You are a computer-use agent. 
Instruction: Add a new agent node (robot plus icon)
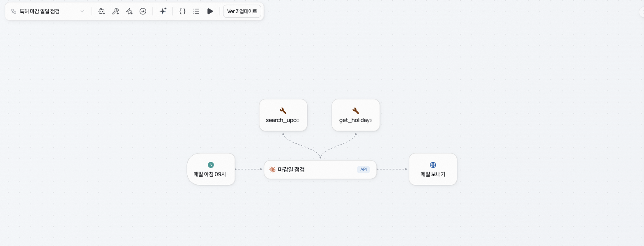click(x=102, y=11)
